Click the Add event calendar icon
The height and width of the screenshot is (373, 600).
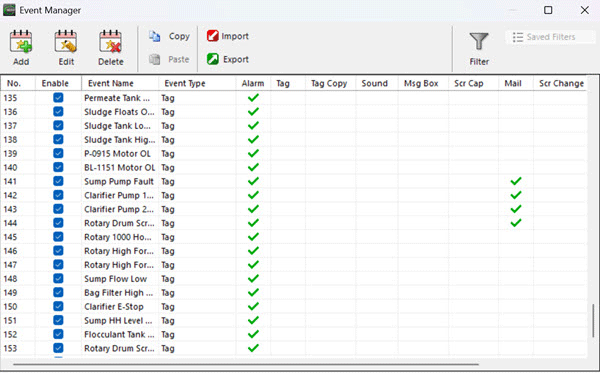pyautogui.click(x=21, y=41)
